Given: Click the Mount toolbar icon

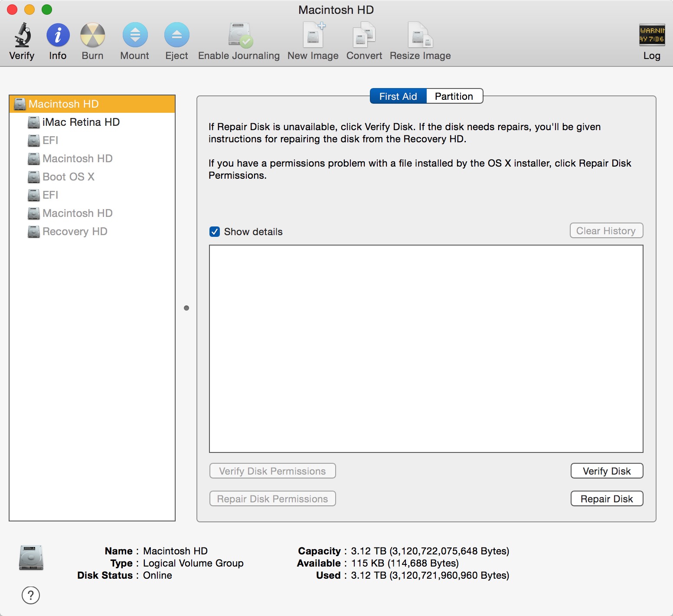Looking at the screenshot, I should 135,36.
